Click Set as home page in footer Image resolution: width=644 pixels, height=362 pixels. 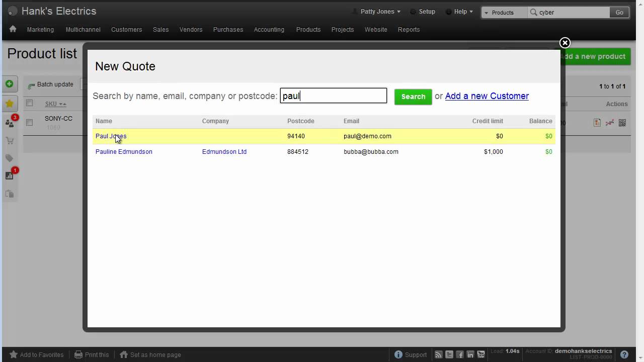coord(150,354)
